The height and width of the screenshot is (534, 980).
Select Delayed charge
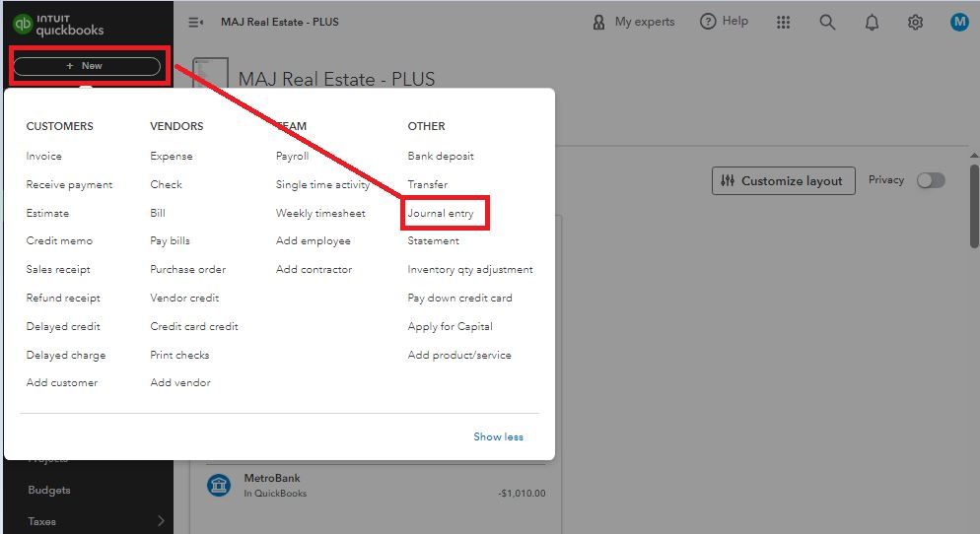(66, 355)
